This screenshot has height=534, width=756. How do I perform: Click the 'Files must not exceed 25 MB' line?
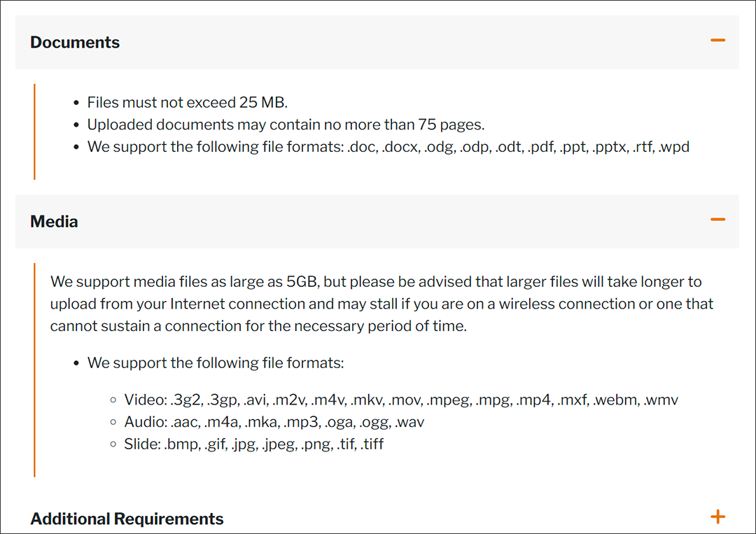(x=187, y=103)
